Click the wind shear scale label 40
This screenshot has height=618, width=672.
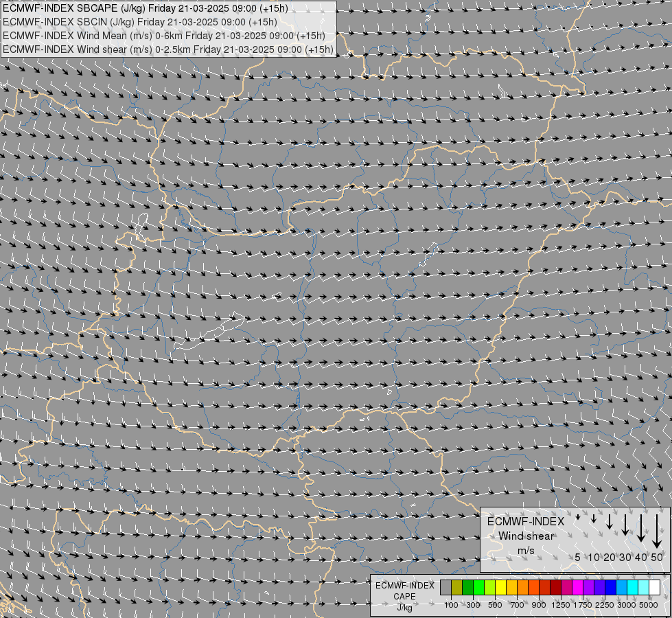pos(641,558)
